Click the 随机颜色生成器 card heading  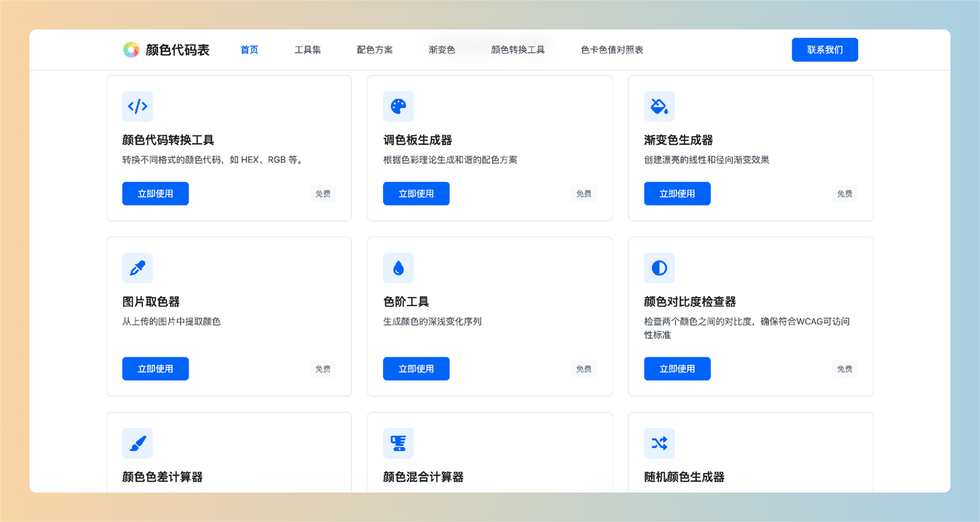(x=684, y=477)
